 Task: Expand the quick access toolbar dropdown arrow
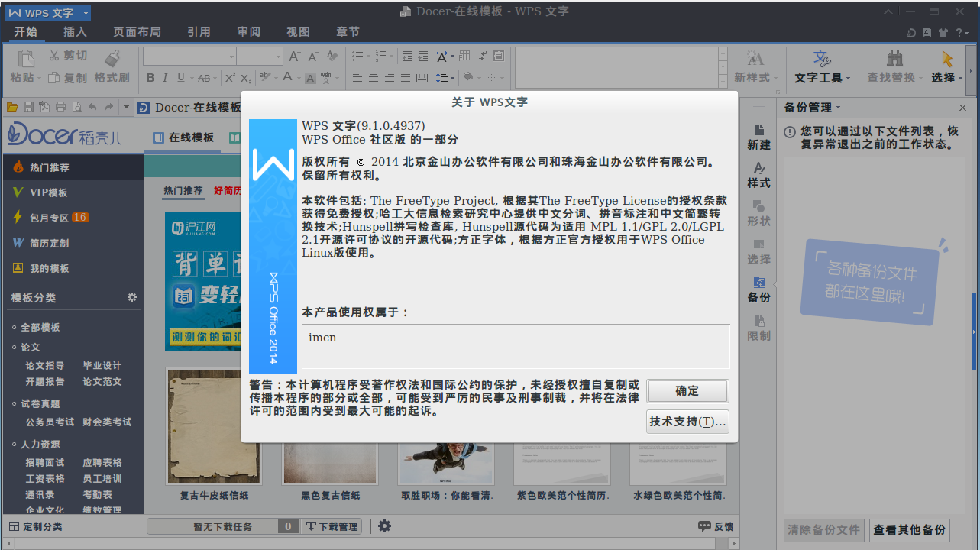(126, 107)
